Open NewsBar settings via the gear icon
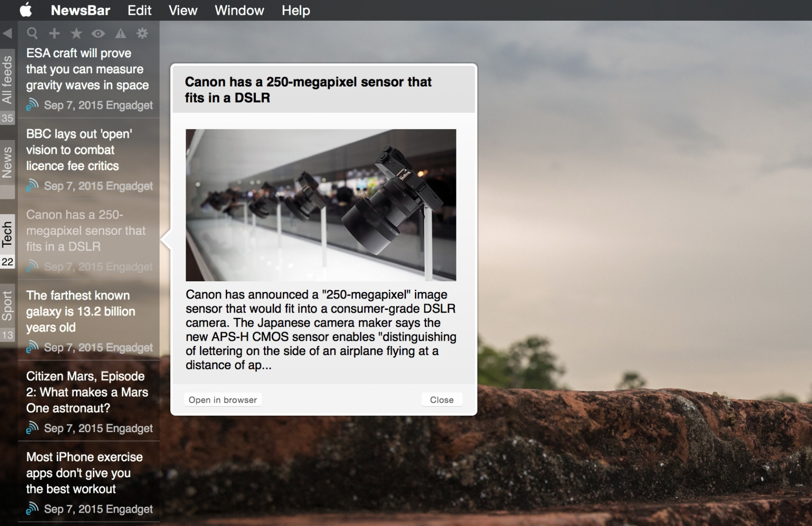 tap(142, 33)
